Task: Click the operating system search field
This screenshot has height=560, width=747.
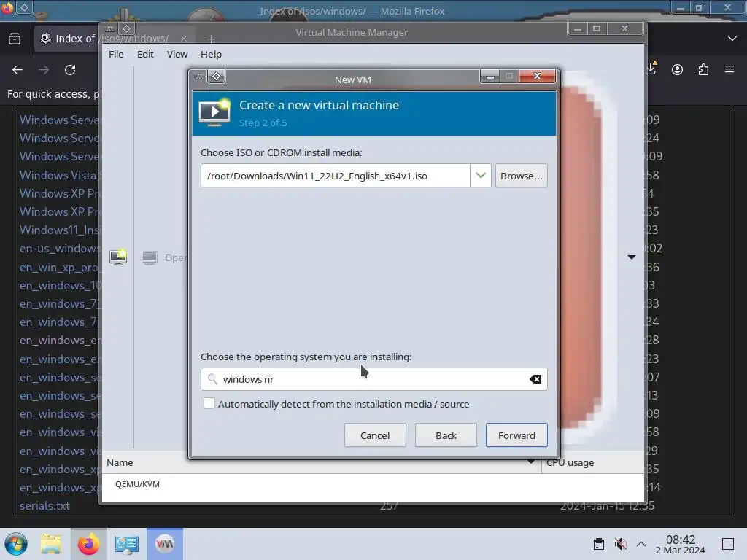Action: [x=373, y=379]
